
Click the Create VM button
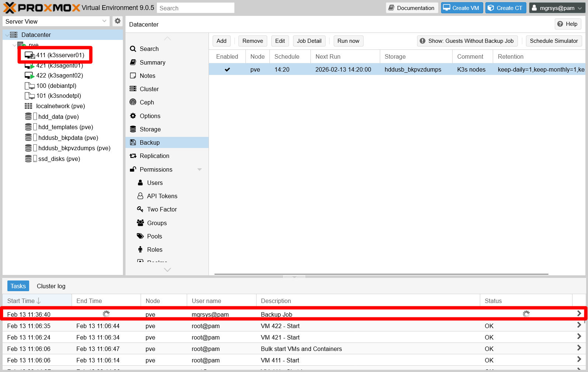(x=462, y=8)
